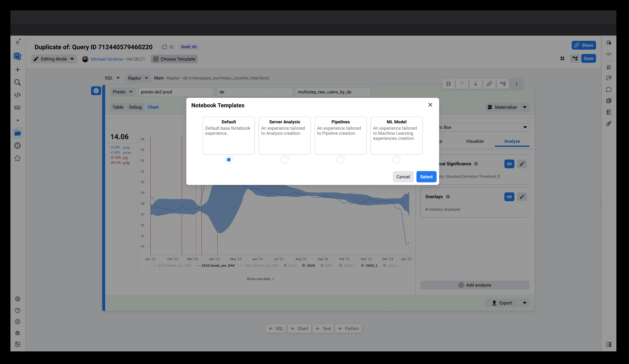Open the favorites star sidebar icon

(x=17, y=158)
